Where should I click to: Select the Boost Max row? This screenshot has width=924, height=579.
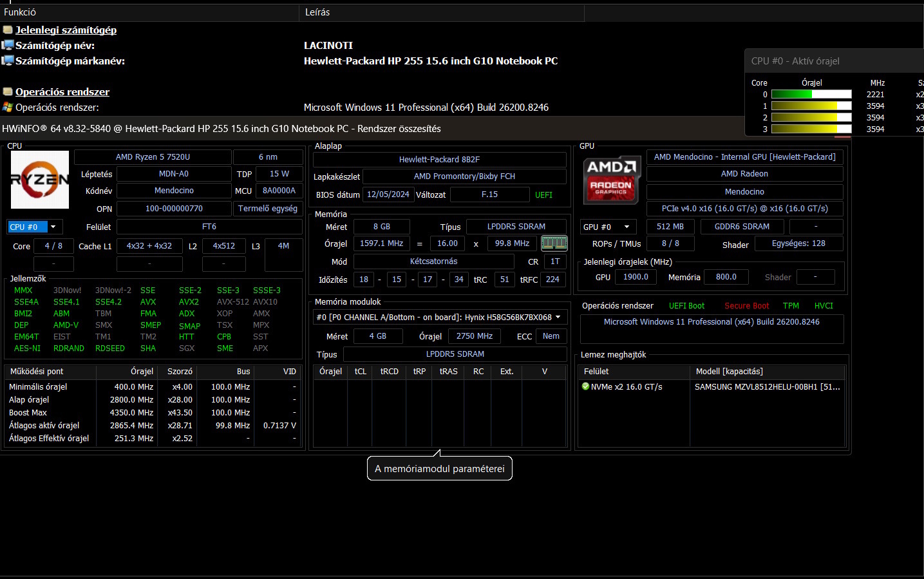(x=153, y=413)
